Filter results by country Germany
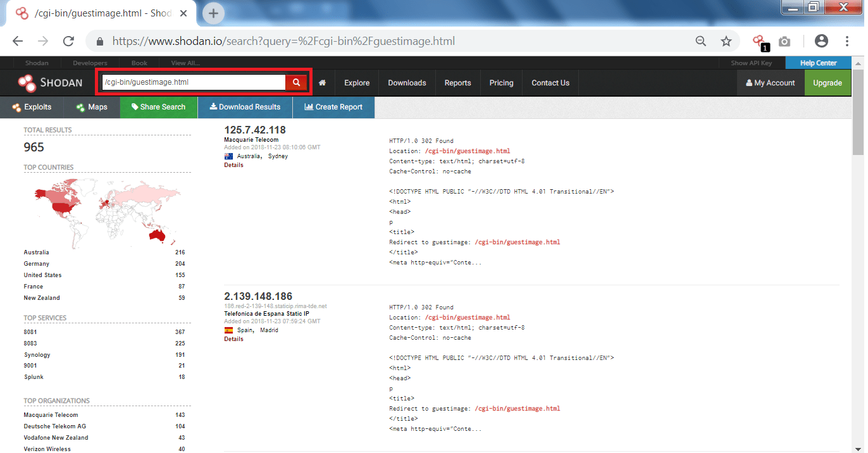 pyautogui.click(x=36, y=264)
